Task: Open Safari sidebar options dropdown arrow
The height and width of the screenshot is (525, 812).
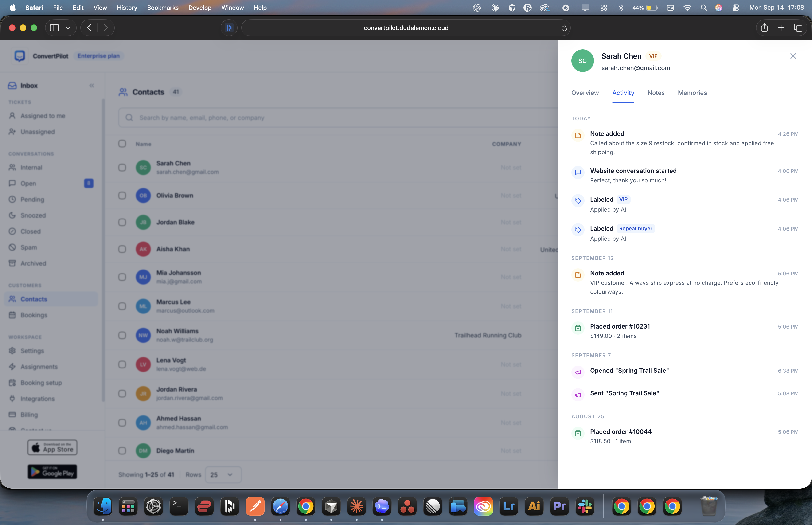Action: coord(68,28)
